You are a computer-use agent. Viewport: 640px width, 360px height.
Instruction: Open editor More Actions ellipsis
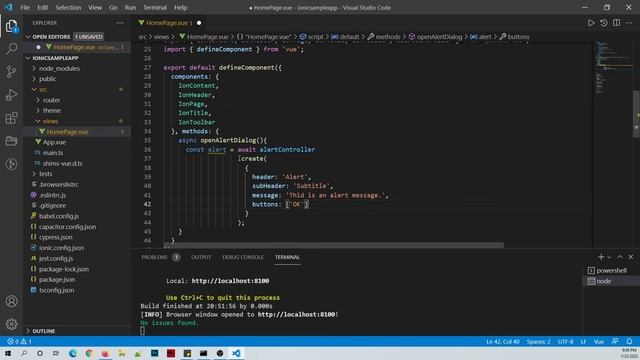(629, 23)
